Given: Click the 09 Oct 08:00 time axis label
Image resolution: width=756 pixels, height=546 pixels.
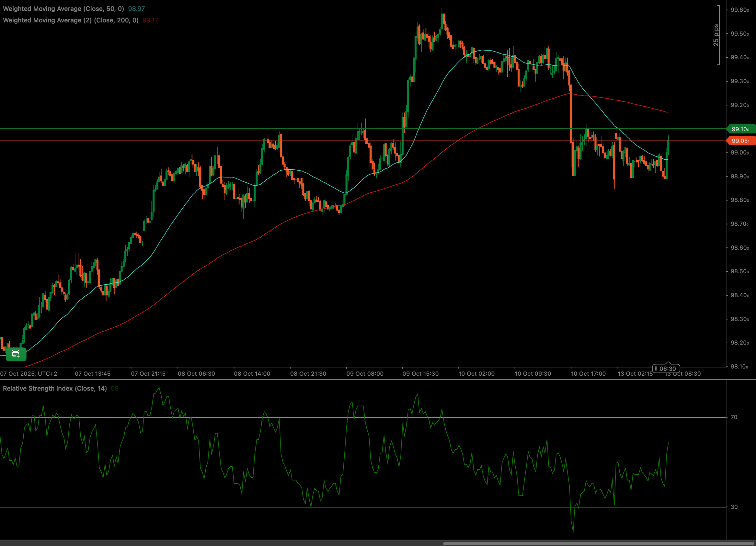Looking at the screenshot, I should 365,374.
